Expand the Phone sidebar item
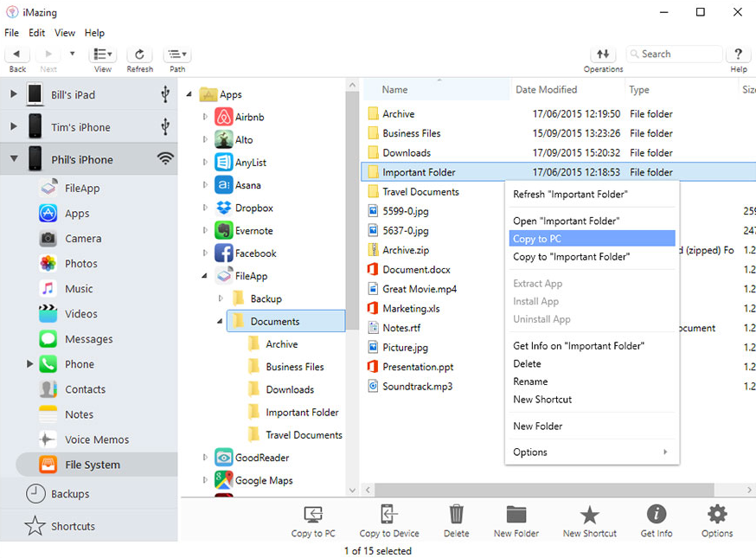756x558 pixels. [30, 363]
